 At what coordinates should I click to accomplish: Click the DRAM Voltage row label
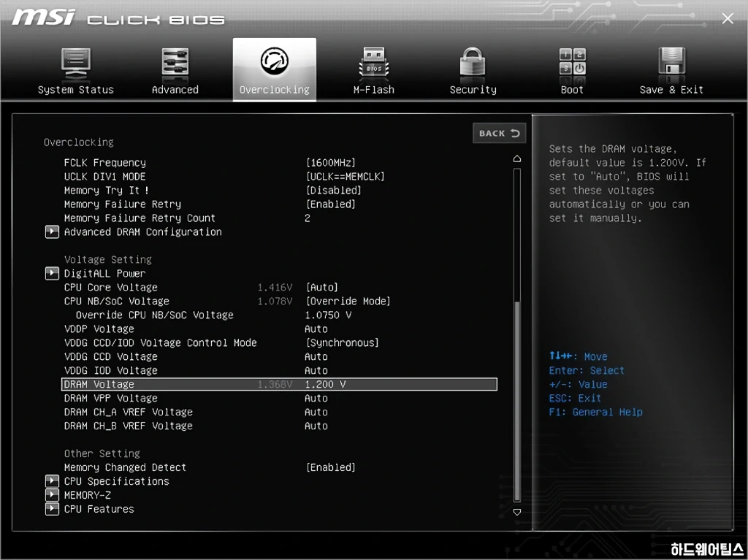coord(99,384)
